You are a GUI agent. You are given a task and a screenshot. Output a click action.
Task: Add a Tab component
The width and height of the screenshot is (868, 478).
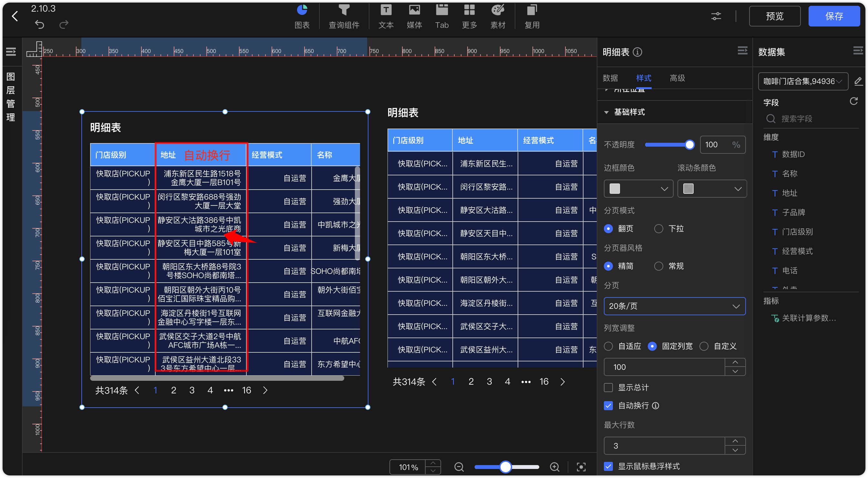coord(442,16)
